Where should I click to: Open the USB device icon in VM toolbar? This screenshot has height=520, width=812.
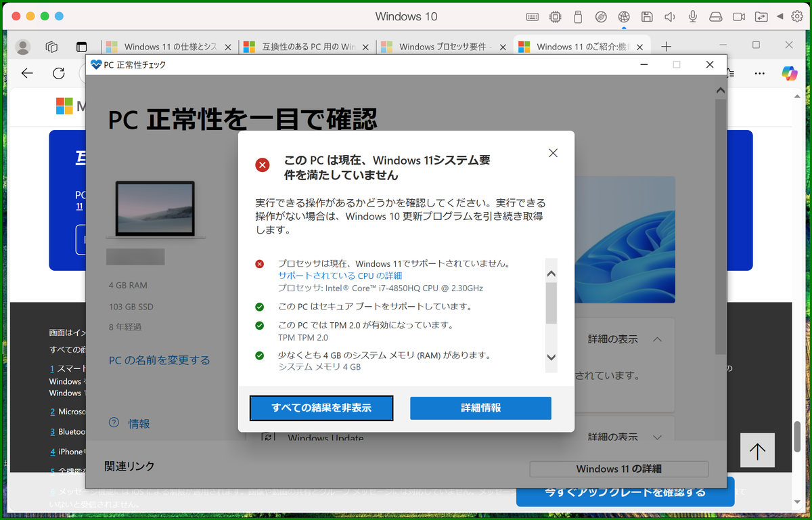click(577, 16)
